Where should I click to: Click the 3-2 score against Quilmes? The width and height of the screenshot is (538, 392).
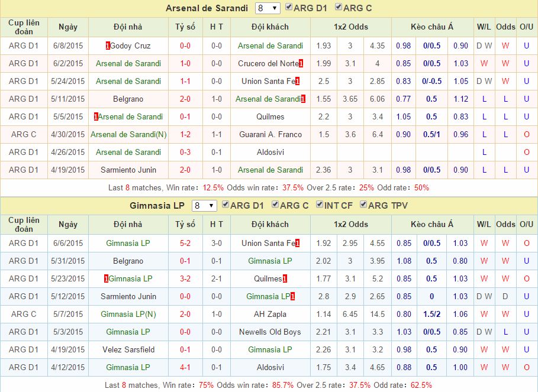(x=185, y=279)
